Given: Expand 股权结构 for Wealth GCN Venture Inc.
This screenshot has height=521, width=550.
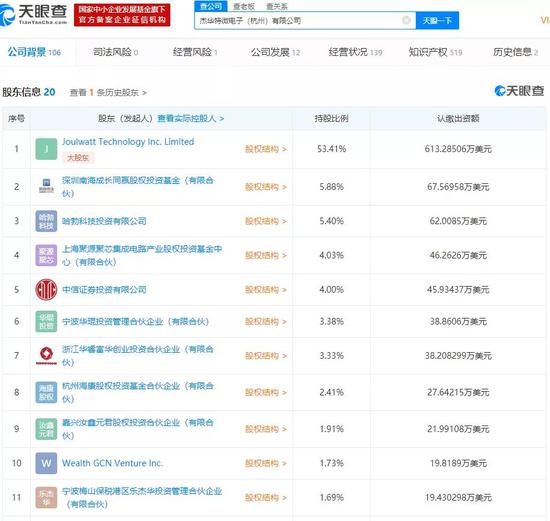Looking at the screenshot, I should tap(266, 463).
